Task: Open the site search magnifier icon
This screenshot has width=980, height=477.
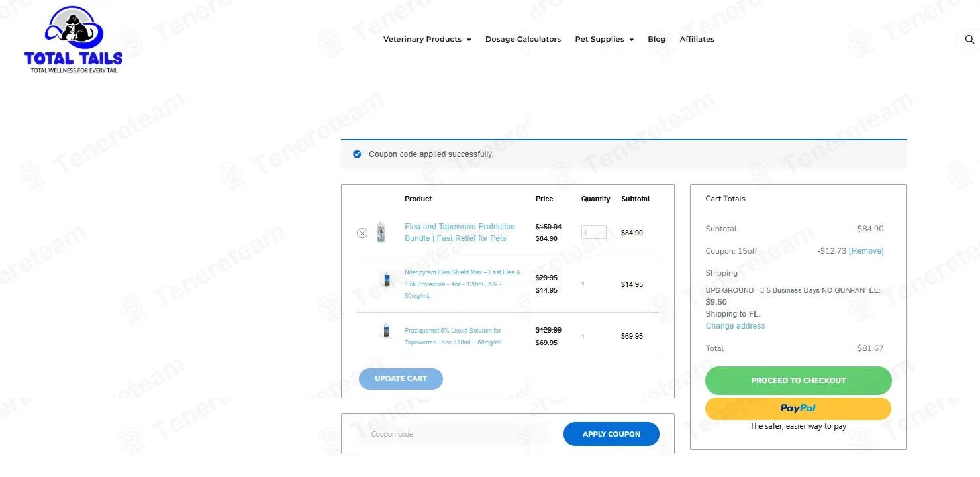Action: coord(969,40)
